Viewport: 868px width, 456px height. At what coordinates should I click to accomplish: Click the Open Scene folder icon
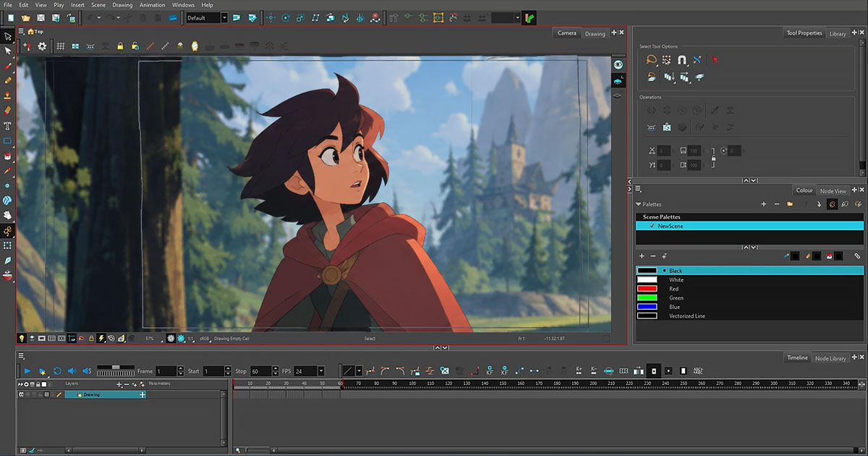[25, 17]
